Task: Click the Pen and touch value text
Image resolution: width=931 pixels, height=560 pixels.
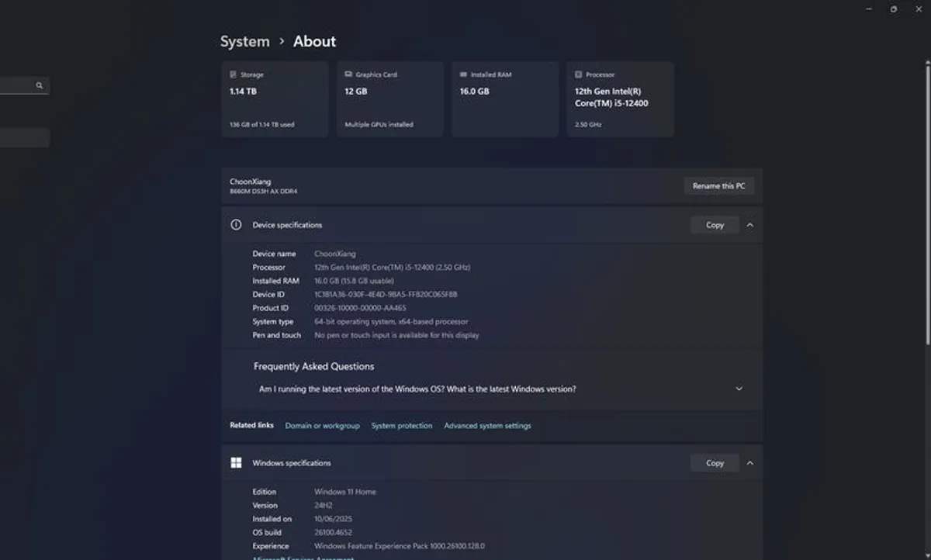Action: click(x=396, y=336)
